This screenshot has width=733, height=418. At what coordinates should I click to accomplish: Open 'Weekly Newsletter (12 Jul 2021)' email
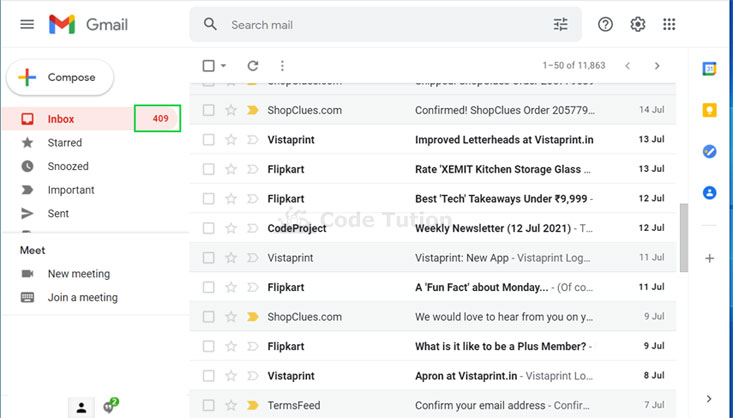click(x=432, y=228)
